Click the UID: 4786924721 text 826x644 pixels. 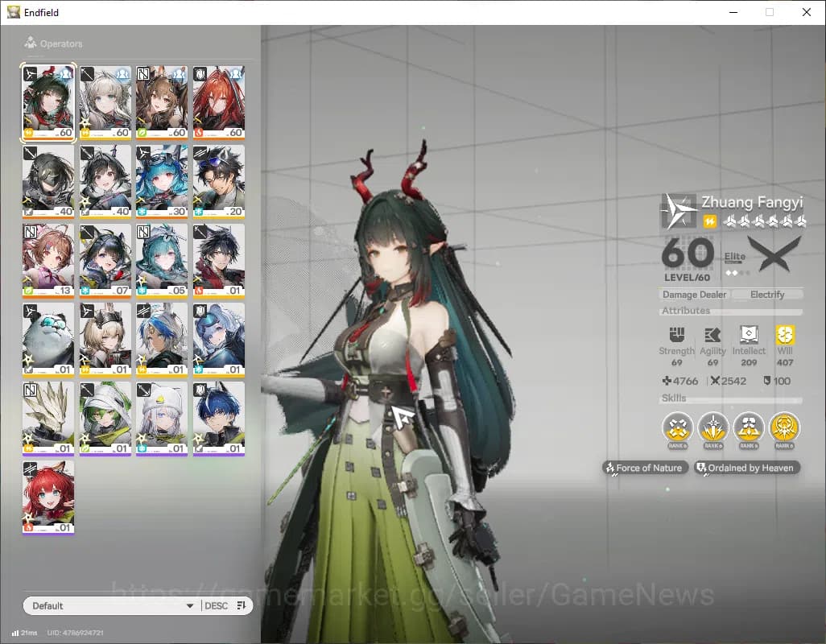tap(76, 633)
